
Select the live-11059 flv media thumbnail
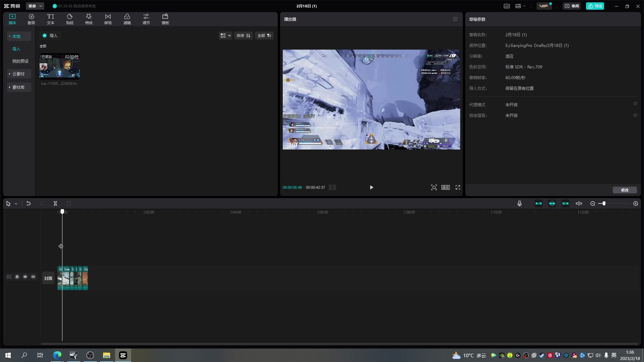click(60, 66)
